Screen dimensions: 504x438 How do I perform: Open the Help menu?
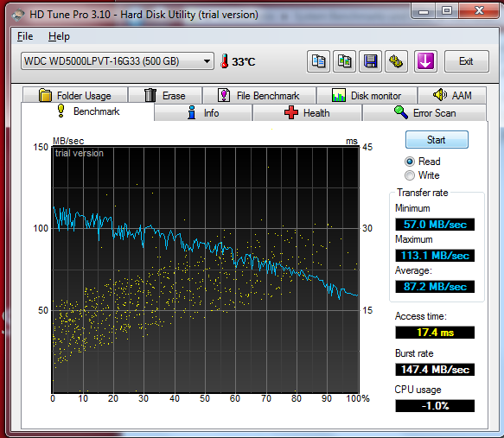tap(59, 36)
